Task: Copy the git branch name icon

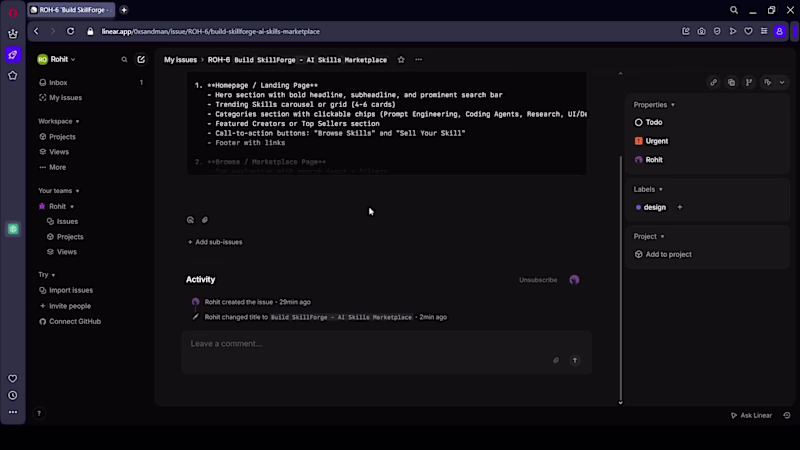Action: pos(748,82)
